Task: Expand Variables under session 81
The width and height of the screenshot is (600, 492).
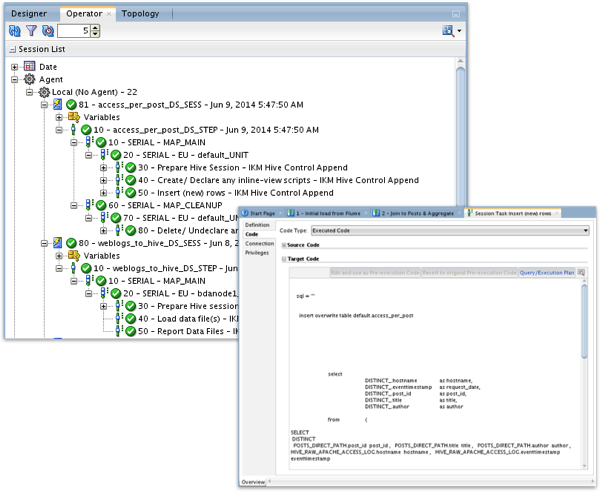Action: (59, 117)
